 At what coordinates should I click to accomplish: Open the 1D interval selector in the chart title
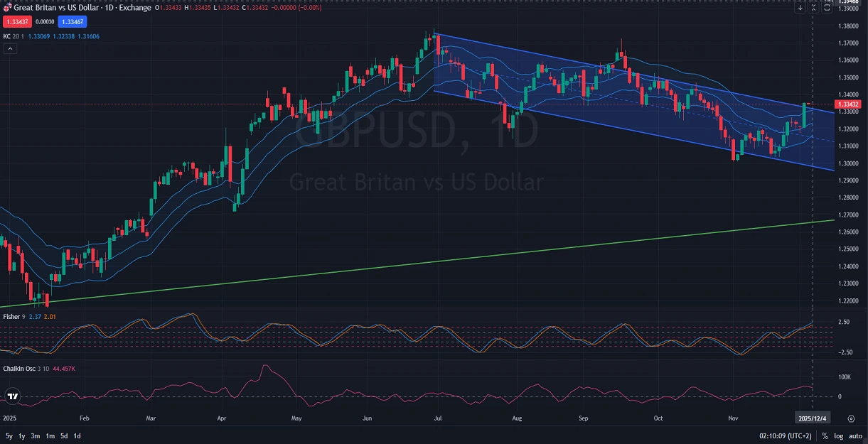coord(109,8)
